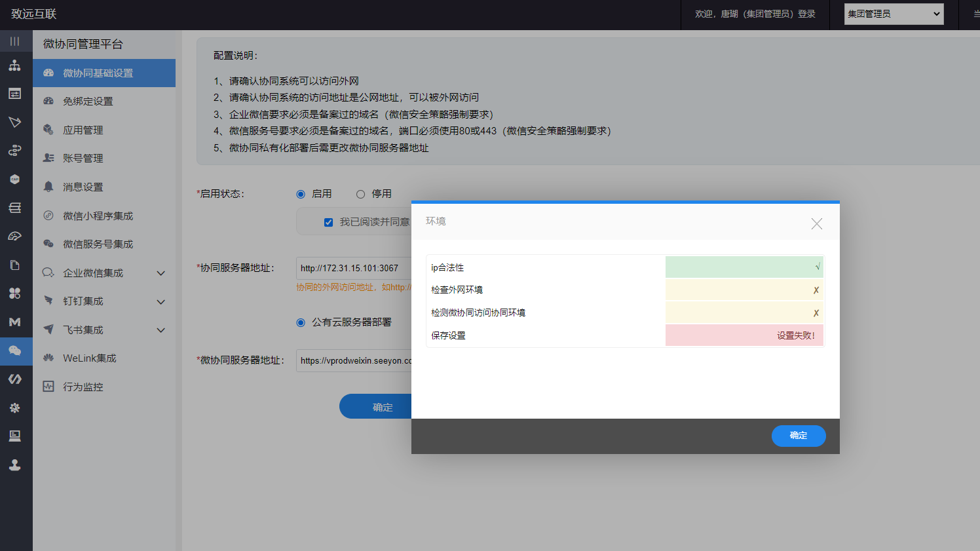
Task: Click the gear icon in left rail
Action: (x=14, y=408)
